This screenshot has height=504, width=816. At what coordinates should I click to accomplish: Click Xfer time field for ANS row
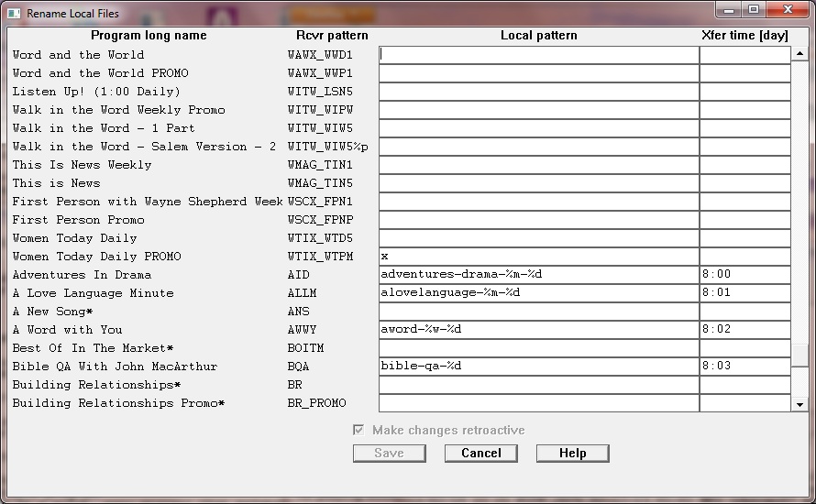coord(745,311)
